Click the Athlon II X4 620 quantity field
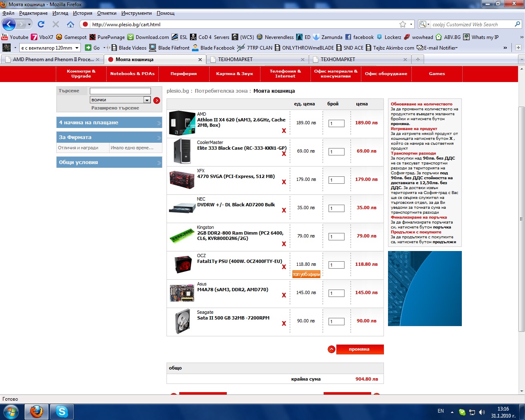 pos(336,123)
